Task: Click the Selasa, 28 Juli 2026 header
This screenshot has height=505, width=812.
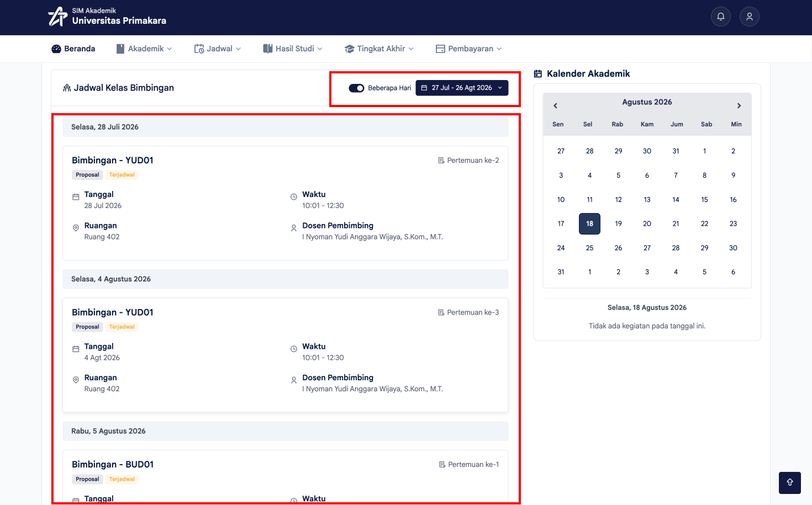Action: click(x=286, y=127)
